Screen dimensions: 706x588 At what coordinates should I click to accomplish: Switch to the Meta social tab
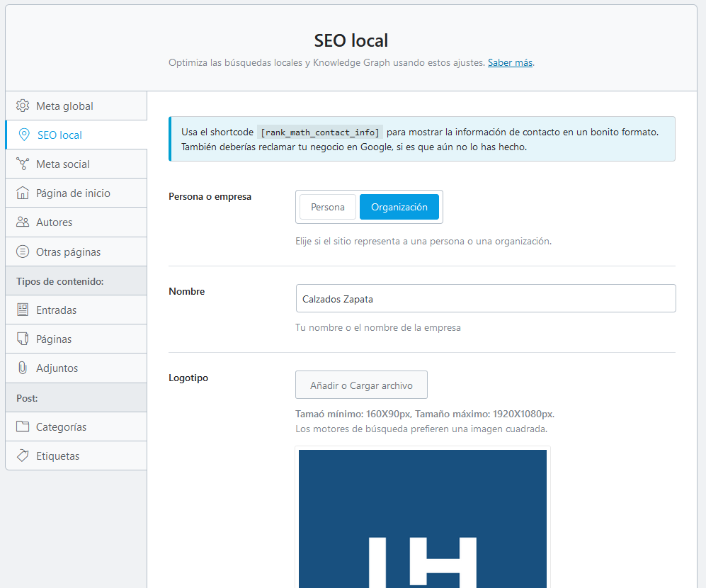point(76,164)
